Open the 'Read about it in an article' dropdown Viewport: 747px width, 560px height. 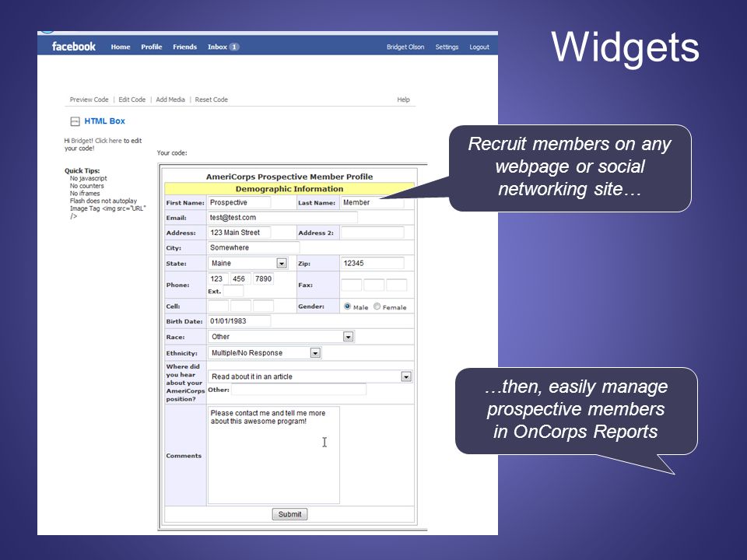tap(310, 376)
